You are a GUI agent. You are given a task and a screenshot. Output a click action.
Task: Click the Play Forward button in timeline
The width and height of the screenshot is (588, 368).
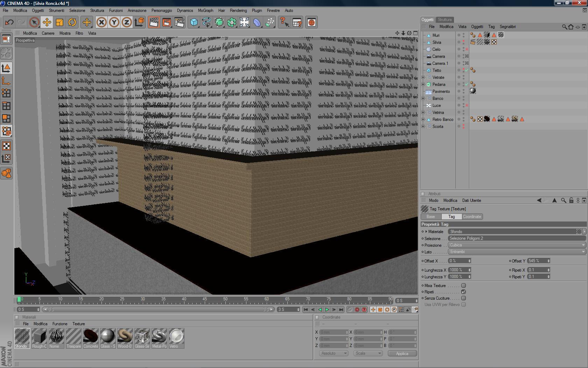tap(327, 309)
